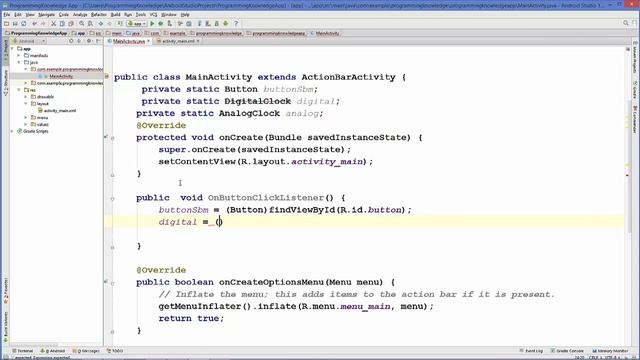Expand the menu folder node

[26, 118]
